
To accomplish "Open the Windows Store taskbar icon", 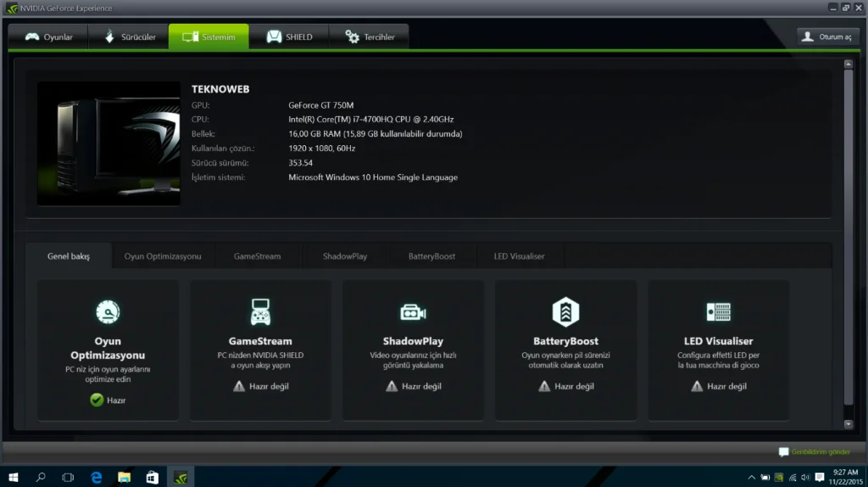I will (152, 477).
